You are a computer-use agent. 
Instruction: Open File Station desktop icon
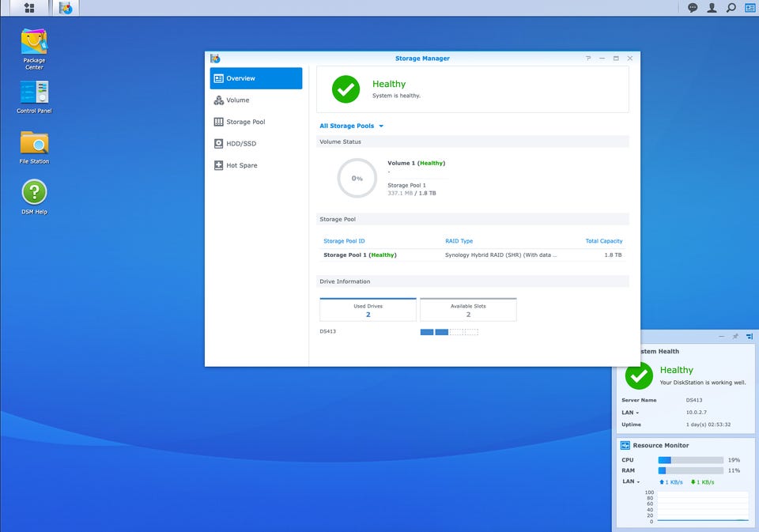34,148
